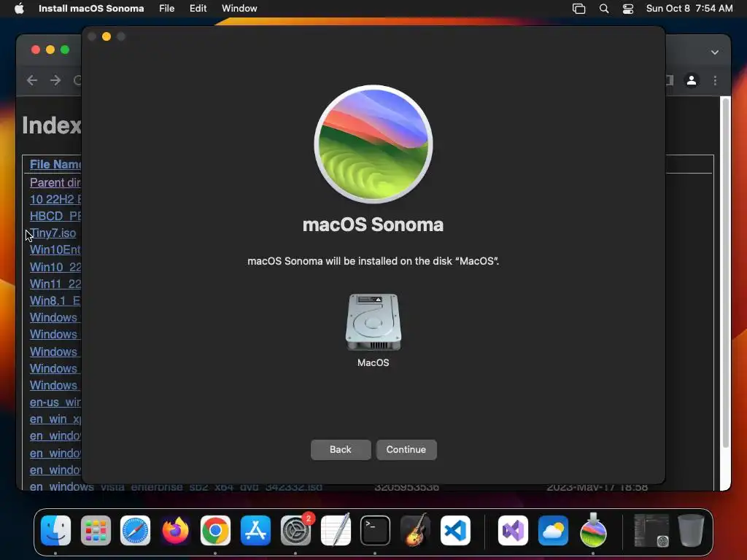Open the Install macOS Sonoma menu
The height and width of the screenshot is (560, 747).
point(91,8)
